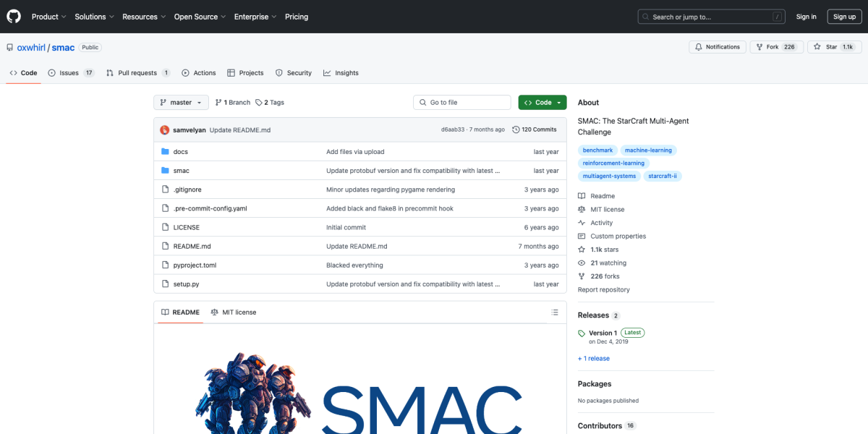
Task: Open the docs folder icon
Action: click(166, 151)
